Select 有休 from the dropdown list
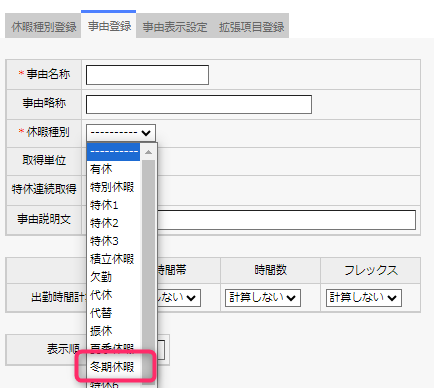The height and width of the screenshot is (388, 434). coord(113,169)
